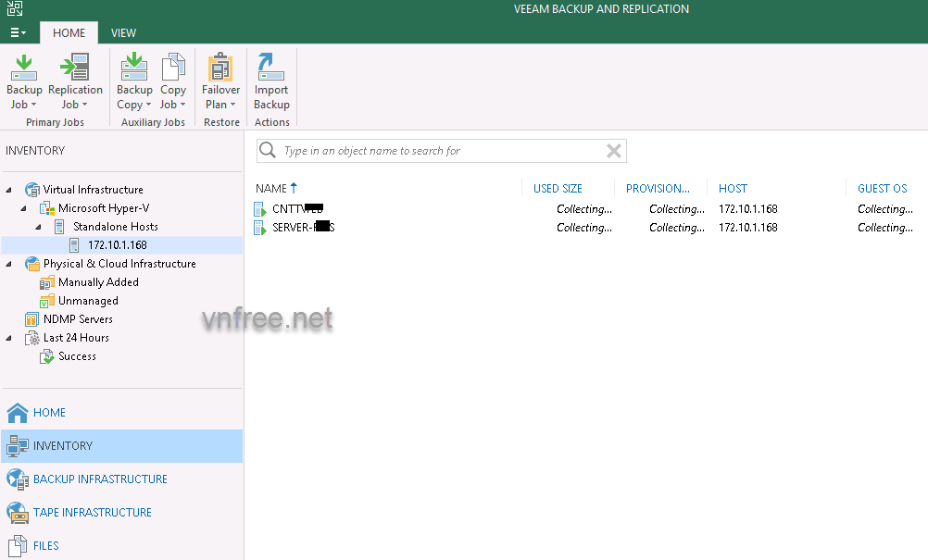Click the object name search field
This screenshot has height=560, width=928.
pos(435,151)
